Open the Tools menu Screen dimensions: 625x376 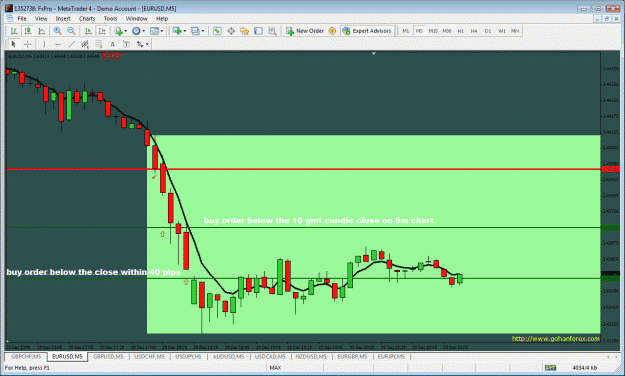tap(110, 18)
